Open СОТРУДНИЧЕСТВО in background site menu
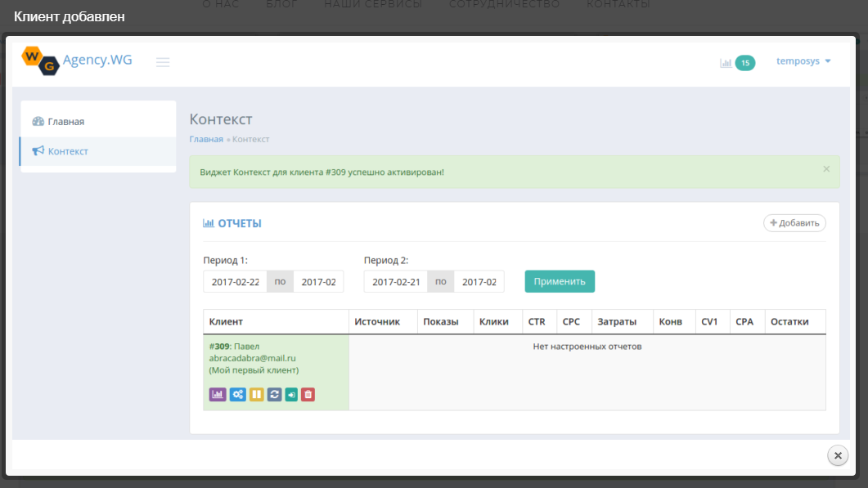The image size is (868, 488). 504,4
